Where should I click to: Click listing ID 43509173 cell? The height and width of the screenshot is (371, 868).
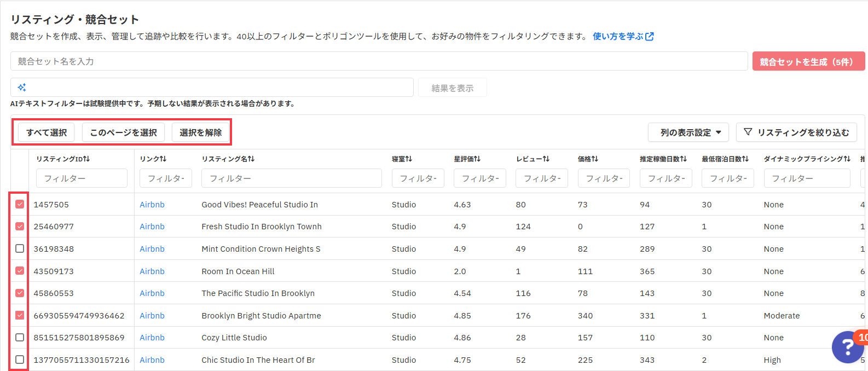pos(54,271)
